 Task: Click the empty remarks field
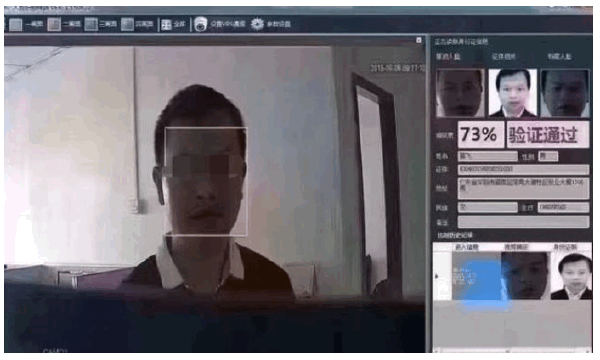(x=523, y=222)
